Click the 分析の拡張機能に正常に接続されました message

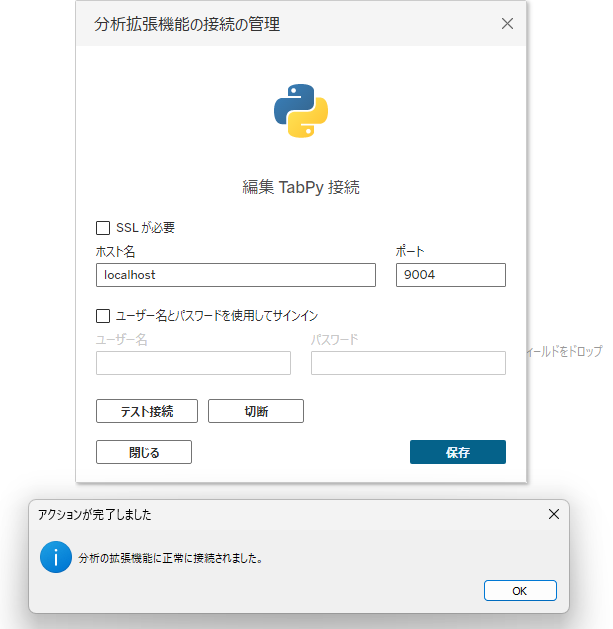171,559
